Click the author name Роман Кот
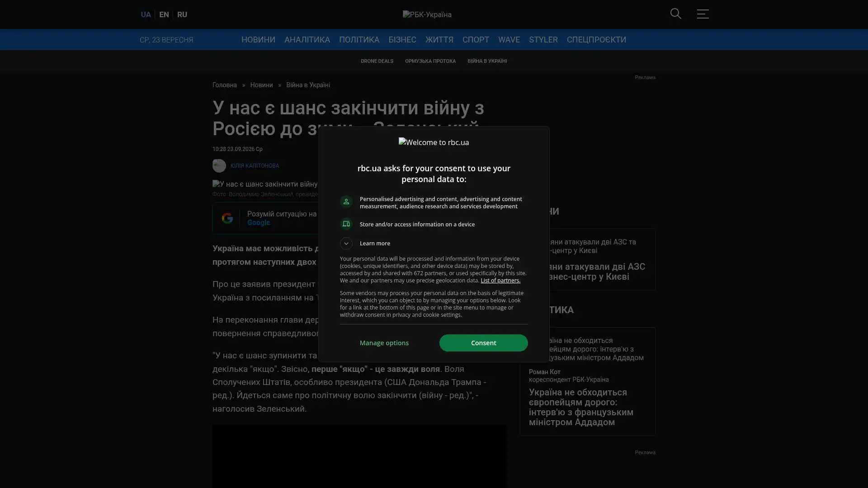 pyautogui.click(x=545, y=372)
